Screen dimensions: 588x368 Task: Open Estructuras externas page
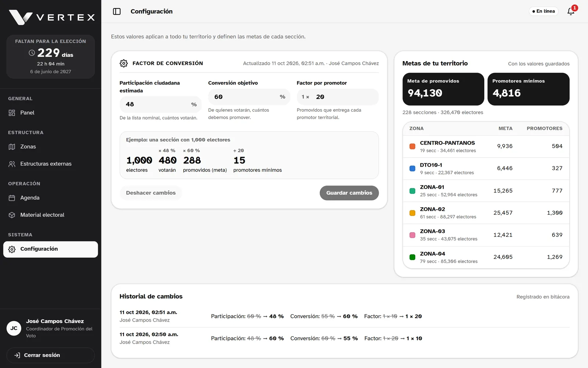51,164
